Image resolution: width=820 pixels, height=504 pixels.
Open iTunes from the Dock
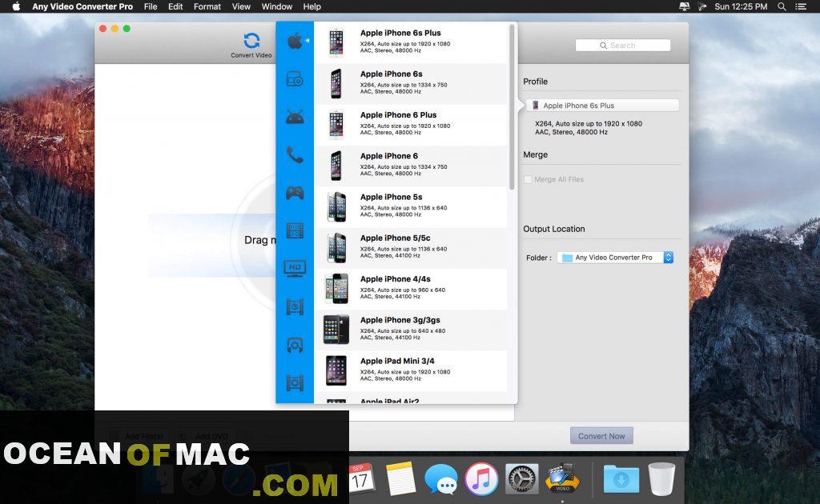click(481, 479)
